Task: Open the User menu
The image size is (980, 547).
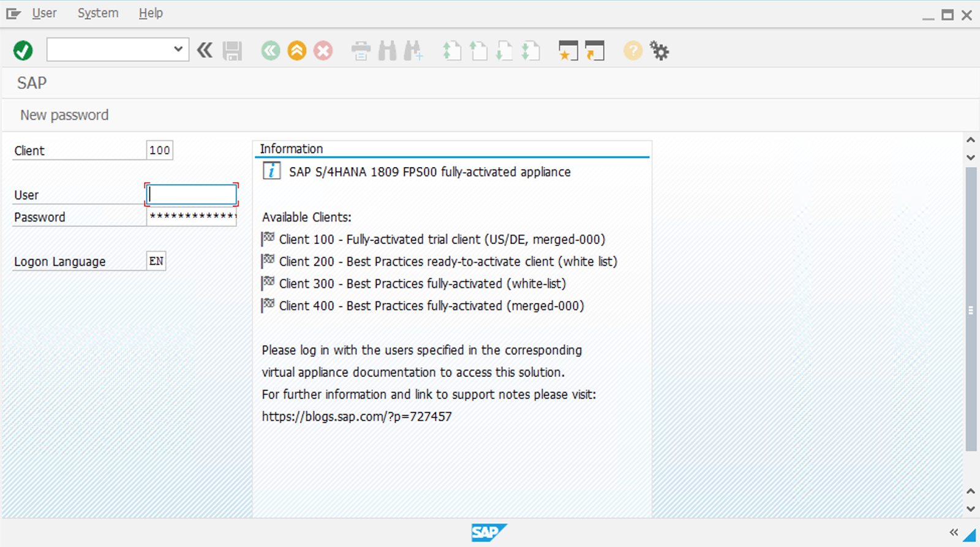Action: pyautogui.click(x=44, y=13)
